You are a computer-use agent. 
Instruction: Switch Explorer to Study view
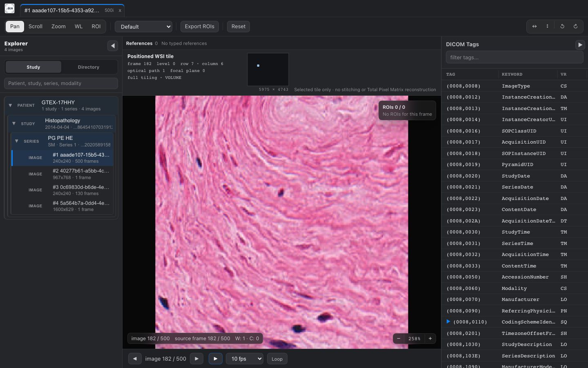(33, 67)
